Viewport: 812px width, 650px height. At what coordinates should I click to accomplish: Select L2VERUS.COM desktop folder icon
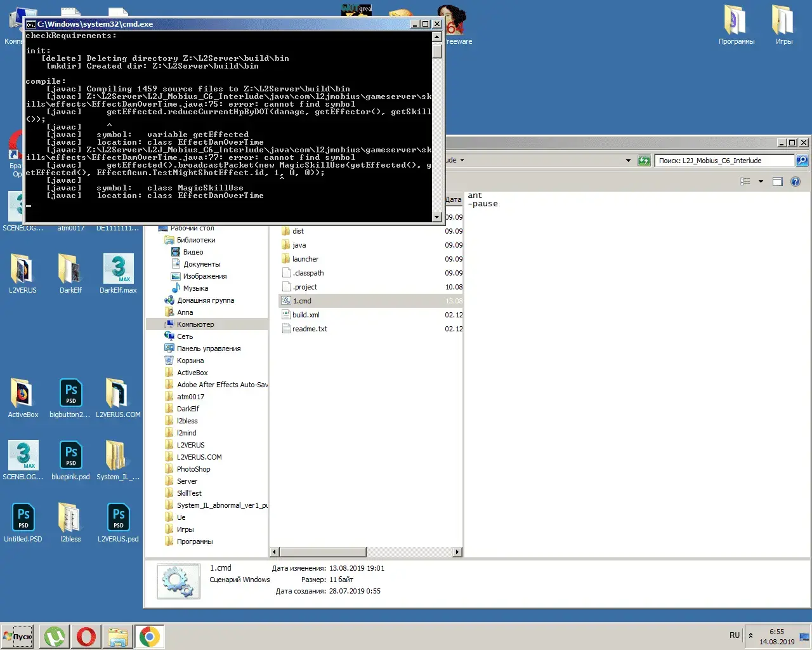[x=118, y=398]
